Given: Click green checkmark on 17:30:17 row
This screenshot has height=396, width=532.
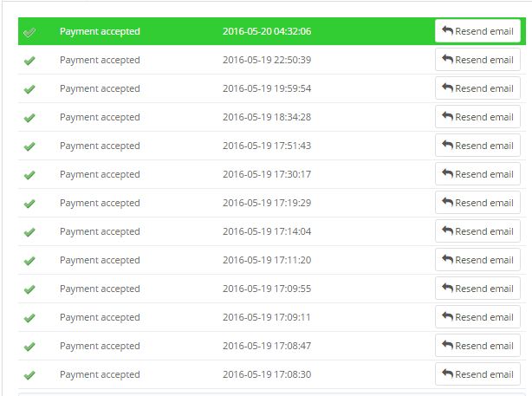Looking at the screenshot, I should [x=29, y=175].
